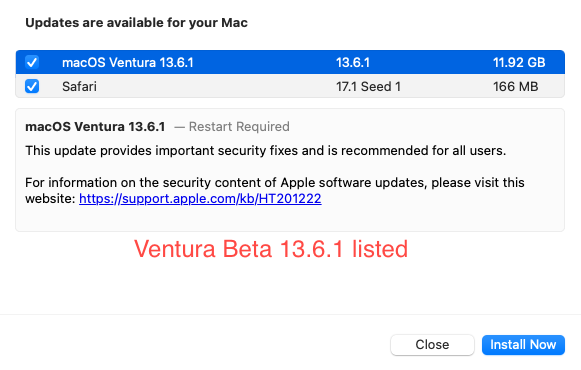Click the Restart Required label
The height and width of the screenshot is (370, 581).
pos(239,127)
